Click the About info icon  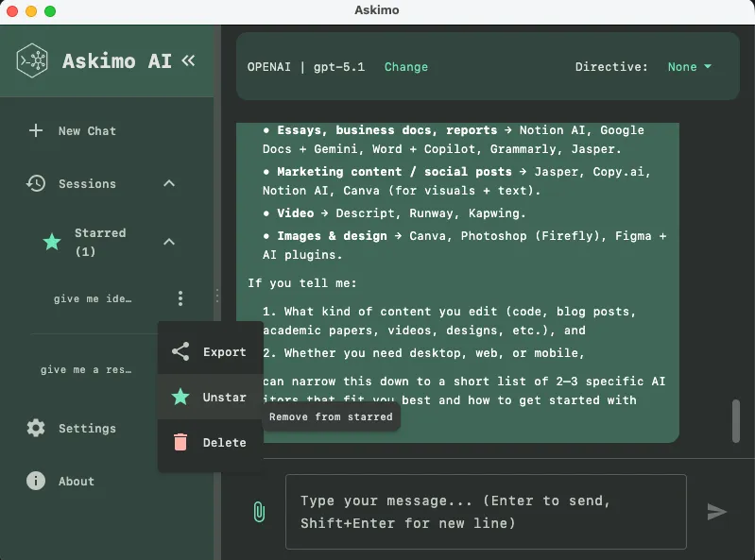36,481
